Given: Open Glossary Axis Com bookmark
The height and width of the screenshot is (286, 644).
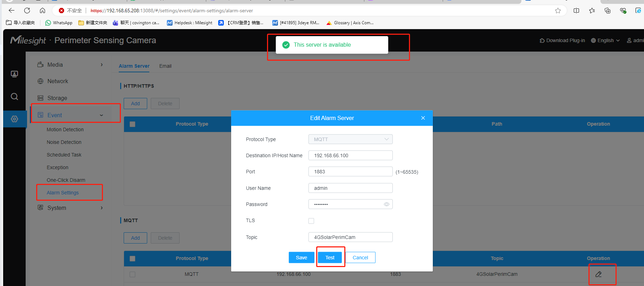Looking at the screenshot, I should coord(350,23).
